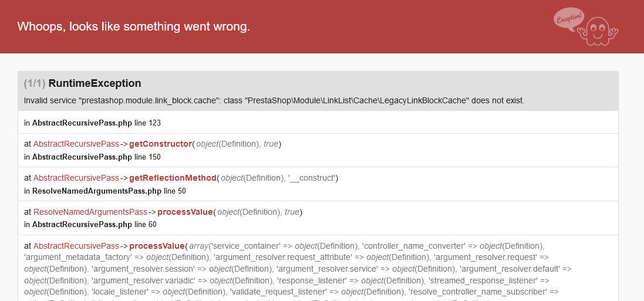Screen dimensions: 644x301
Task: Click AbstractRecursivePass class before getReflectionMethod
Action: (x=76, y=178)
